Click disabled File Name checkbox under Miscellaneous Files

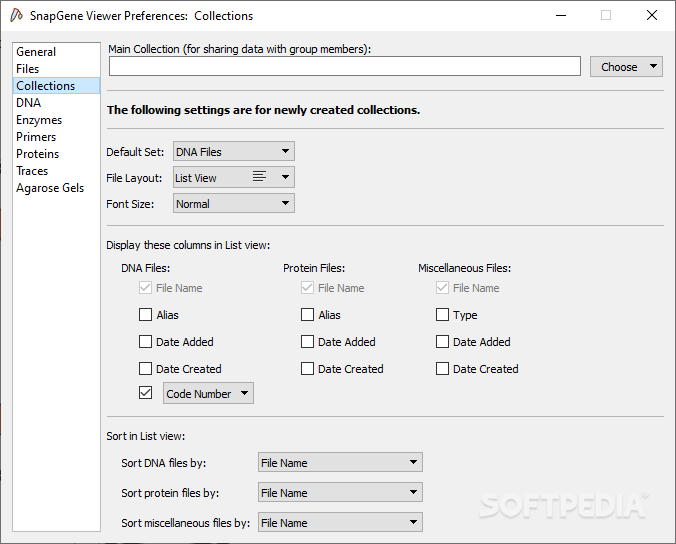(x=442, y=288)
